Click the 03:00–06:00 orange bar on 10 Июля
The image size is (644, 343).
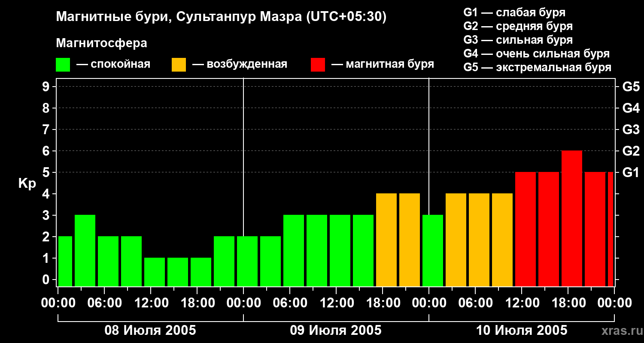456,240
